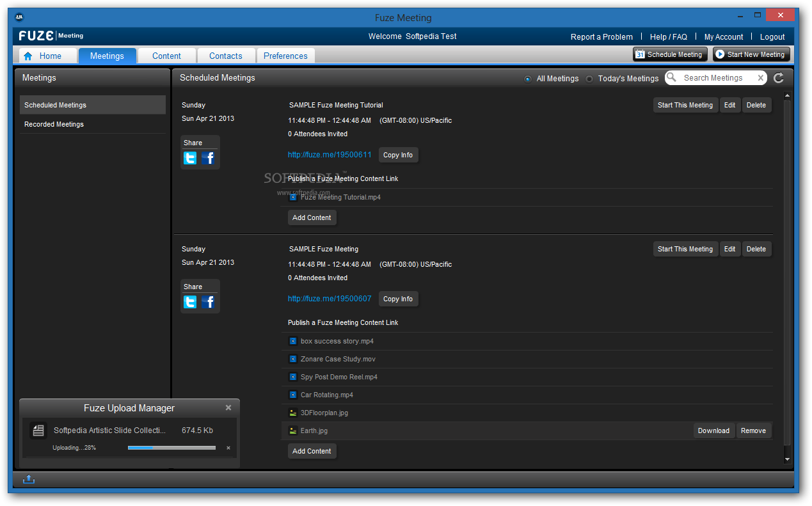Share first meeting on Twitter

point(190,158)
